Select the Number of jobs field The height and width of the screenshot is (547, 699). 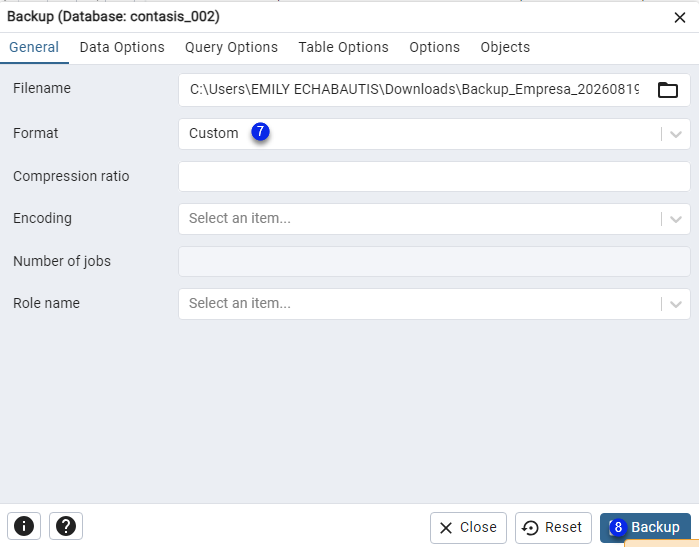pyautogui.click(x=434, y=261)
